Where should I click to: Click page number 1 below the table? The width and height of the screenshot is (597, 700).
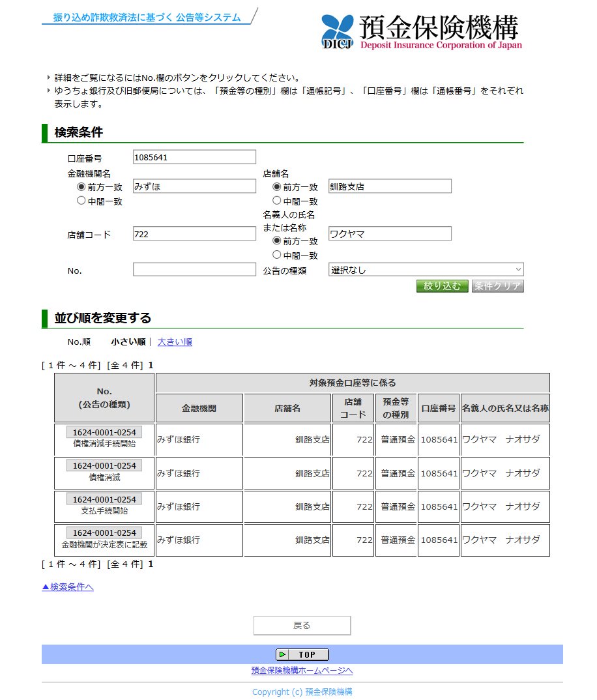pos(151,564)
